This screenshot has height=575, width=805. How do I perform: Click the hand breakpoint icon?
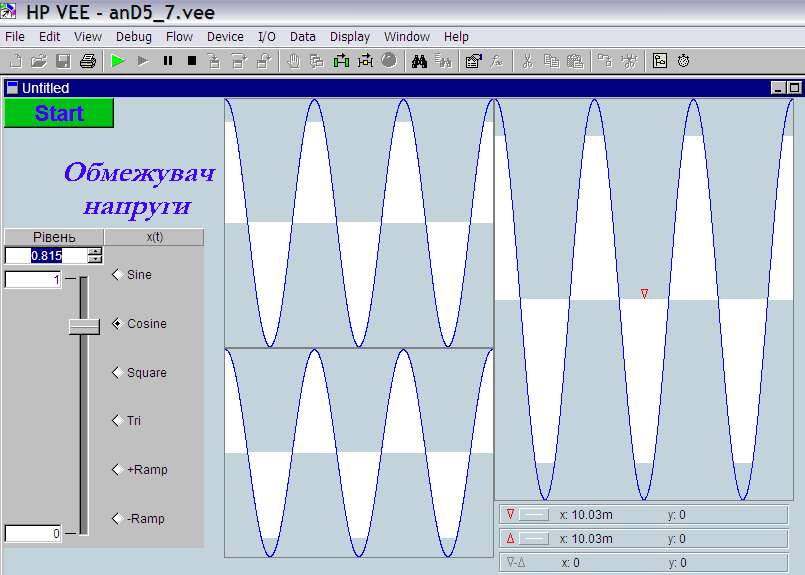(x=293, y=61)
